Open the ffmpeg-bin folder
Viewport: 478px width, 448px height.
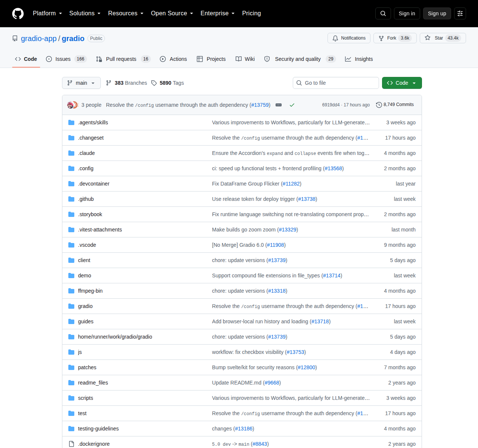point(90,291)
